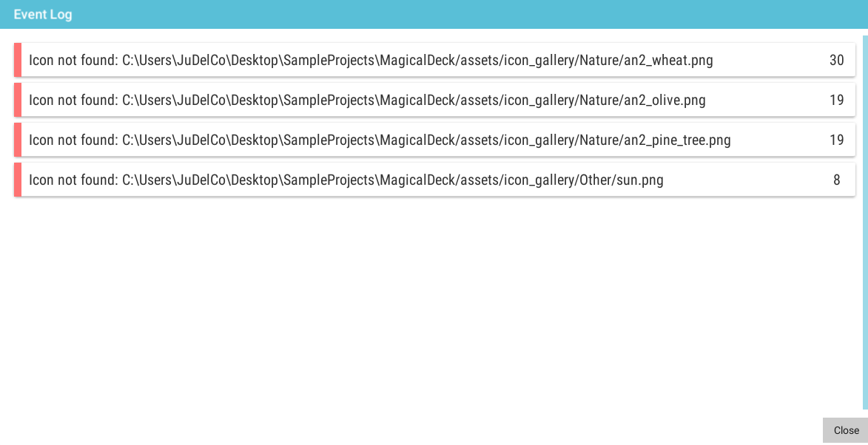868x445 pixels.
Task: Click the count 19 on the pine_tree entry
Action: (x=836, y=140)
